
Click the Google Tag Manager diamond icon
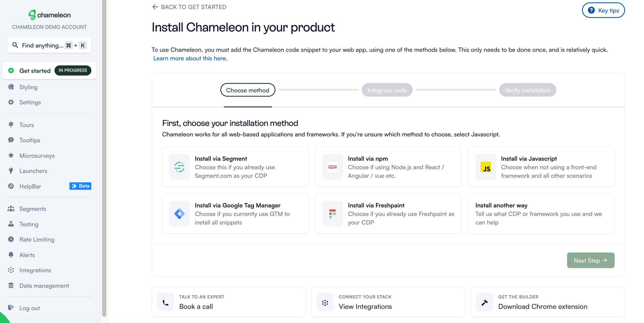click(x=179, y=214)
